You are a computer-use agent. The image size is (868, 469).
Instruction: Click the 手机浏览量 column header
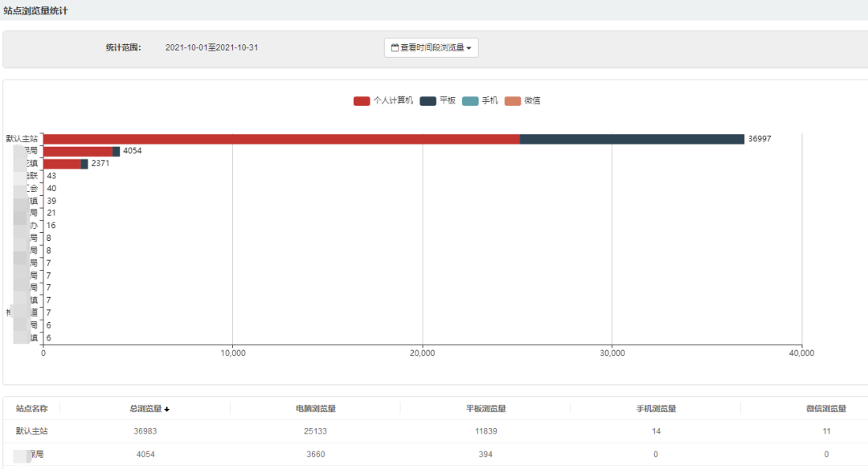(x=656, y=409)
